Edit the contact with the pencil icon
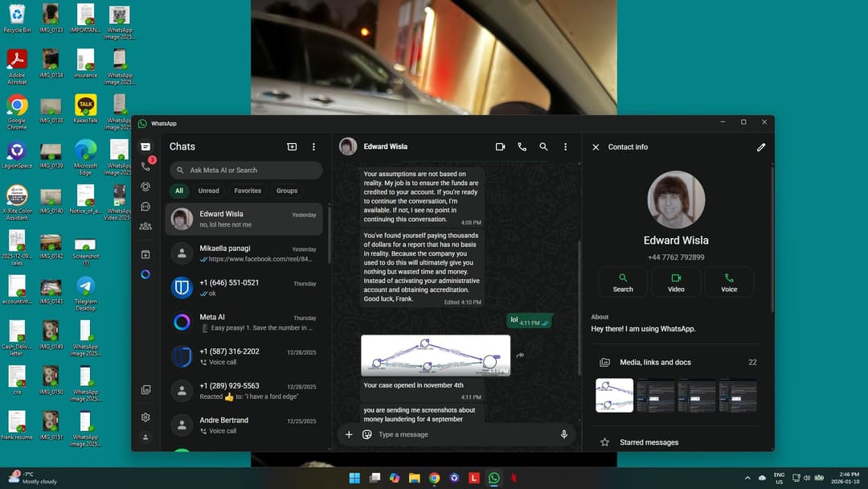868x489 pixels. pyautogui.click(x=761, y=147)
